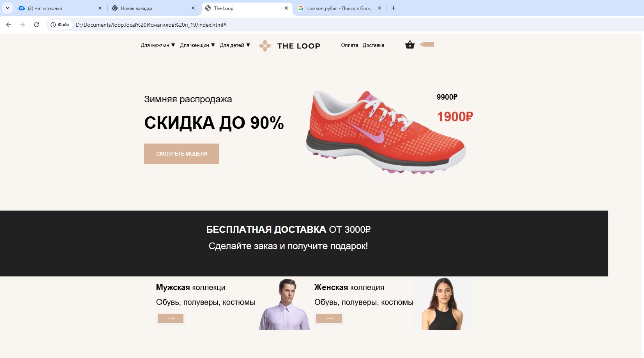Viewport: 644px width, 358px height.
Task: Click arrow button under Женская коллеция
Action: pyautogui.click(x=329, y=318)
